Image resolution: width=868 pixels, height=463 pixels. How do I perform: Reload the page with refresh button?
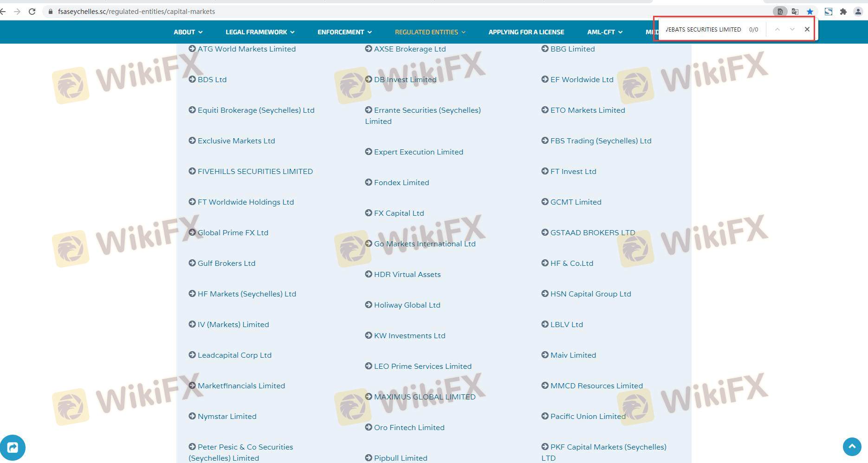pyautogui.click(x=32, y=12)
